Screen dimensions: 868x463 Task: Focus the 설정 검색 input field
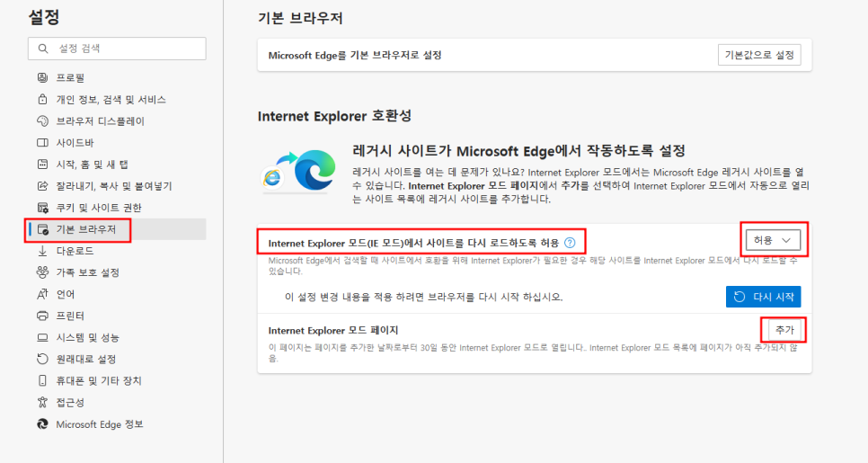[117, 49]
